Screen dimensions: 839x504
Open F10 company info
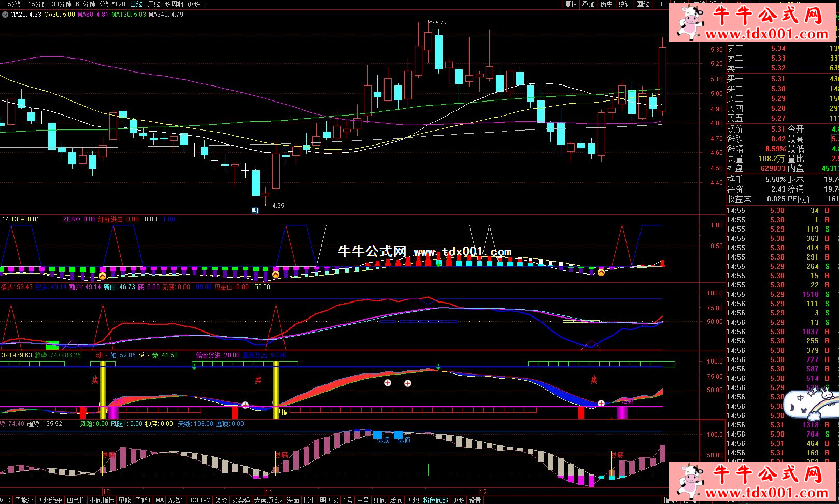coord(661,4)
